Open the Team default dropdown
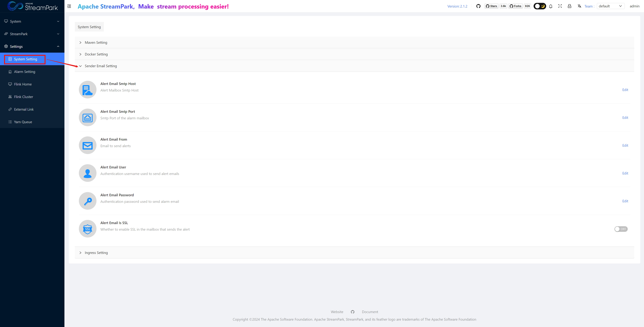The height and width of the screenshot is (327, 644). (x=610, y=6)
